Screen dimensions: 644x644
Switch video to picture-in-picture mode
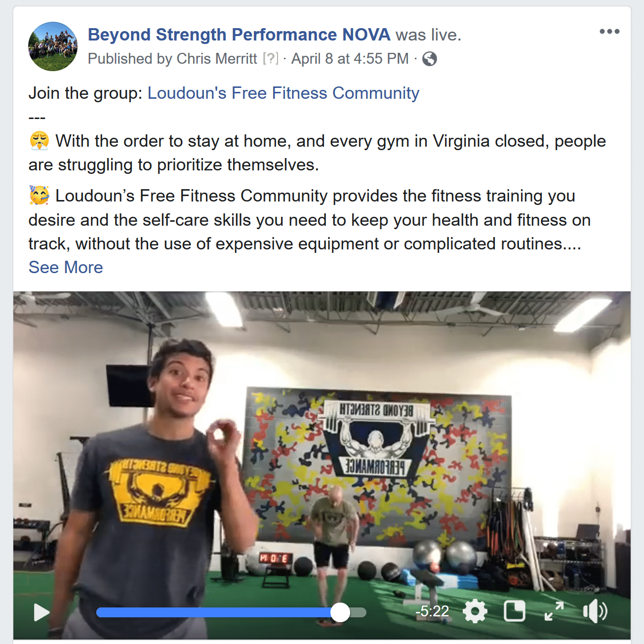pyautogui.click(x=514, y=611)
